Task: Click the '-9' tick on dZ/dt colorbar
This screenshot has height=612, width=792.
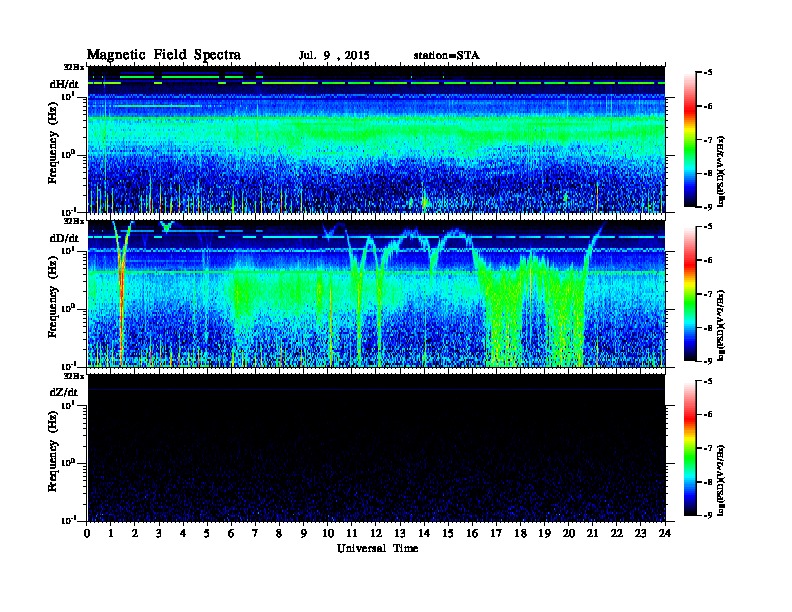Action: [x=708, y=515]
